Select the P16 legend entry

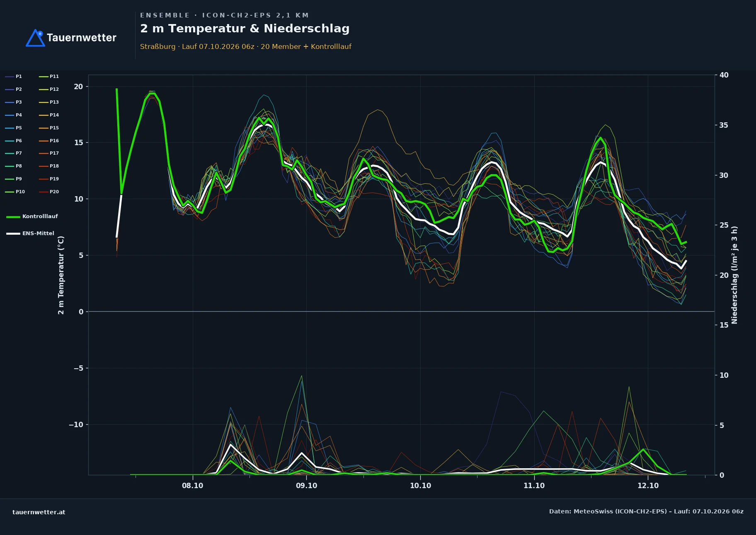click(49, 141)
